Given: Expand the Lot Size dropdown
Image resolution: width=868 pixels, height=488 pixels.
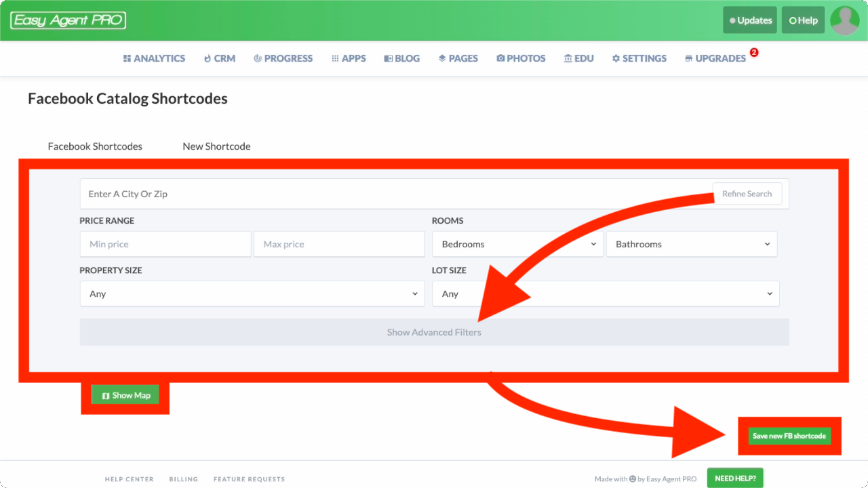Looking at the screenshot, I should 606,294.
